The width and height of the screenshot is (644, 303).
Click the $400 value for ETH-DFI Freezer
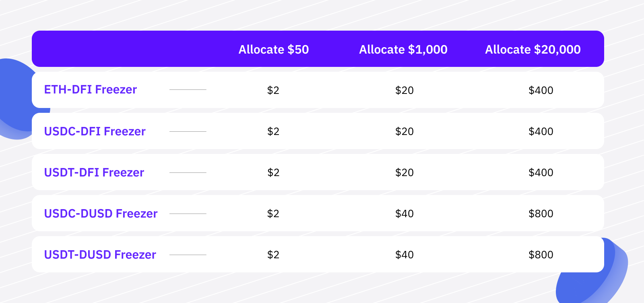(541, 90)
